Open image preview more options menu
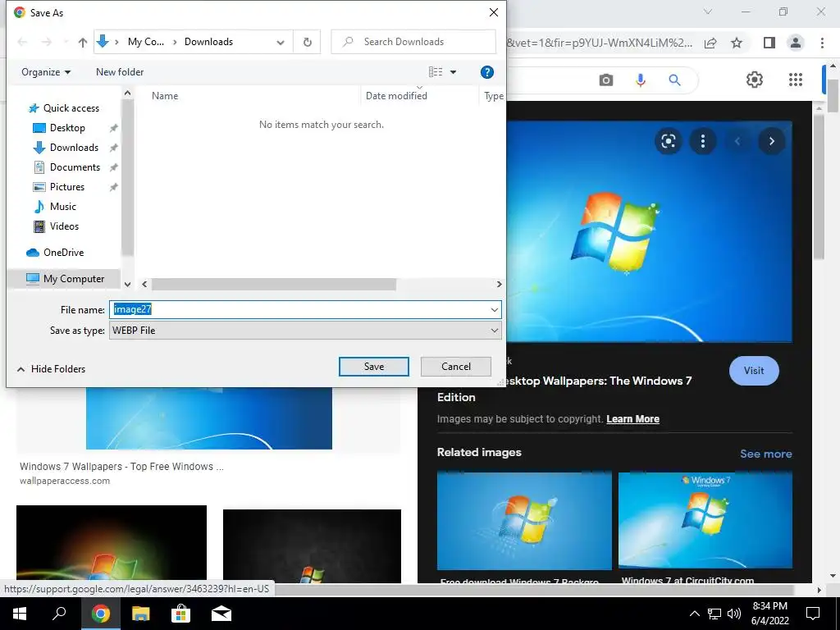Viewport: 840px width, 630px height. pyautogui.click(x=703, y=141)
